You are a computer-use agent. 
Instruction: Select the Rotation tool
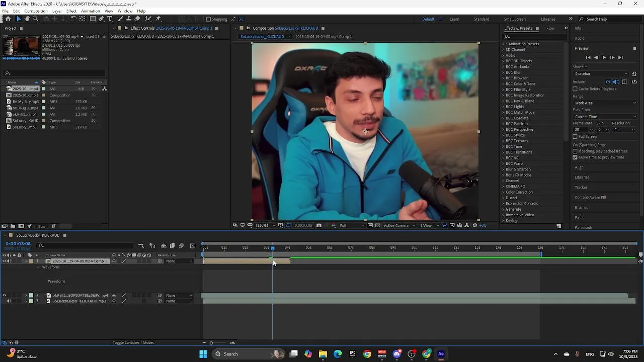pyautogui.click(x=73, y=19)
